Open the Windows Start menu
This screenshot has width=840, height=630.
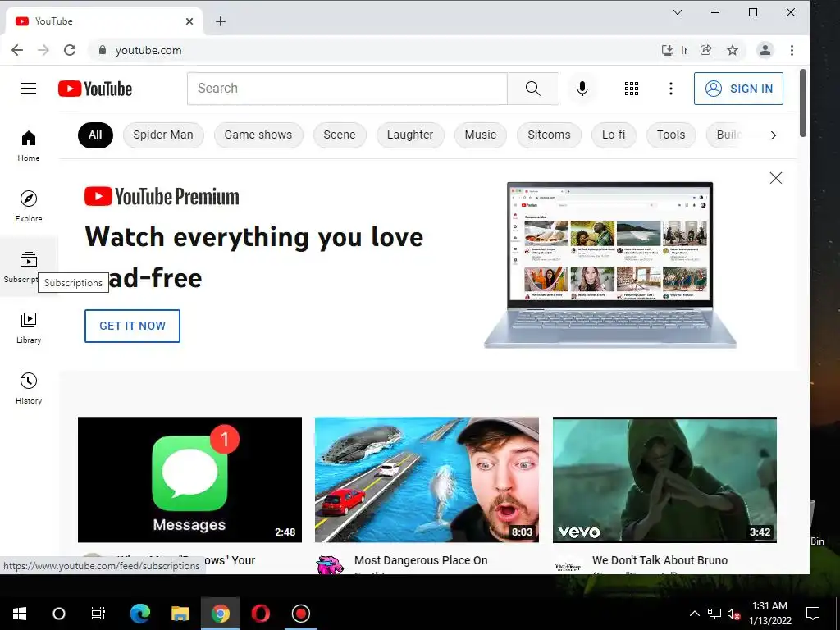pos(20,614)
